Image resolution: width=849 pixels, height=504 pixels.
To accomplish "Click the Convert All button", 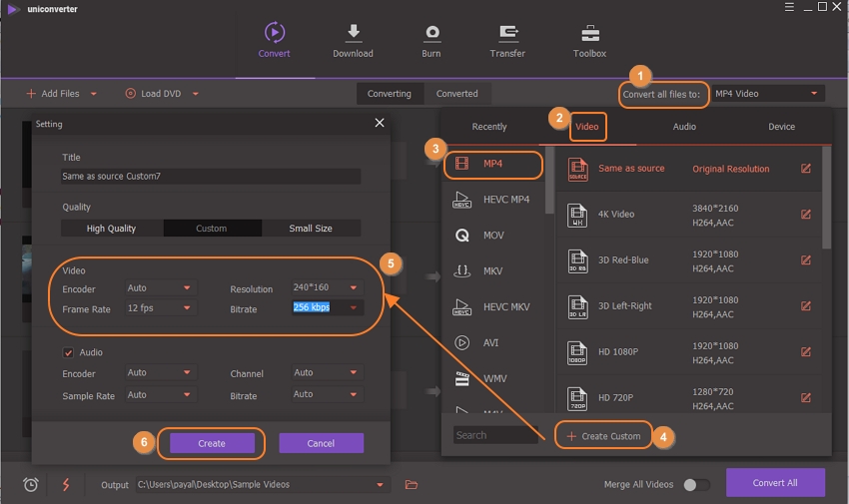I will [775, 483].
